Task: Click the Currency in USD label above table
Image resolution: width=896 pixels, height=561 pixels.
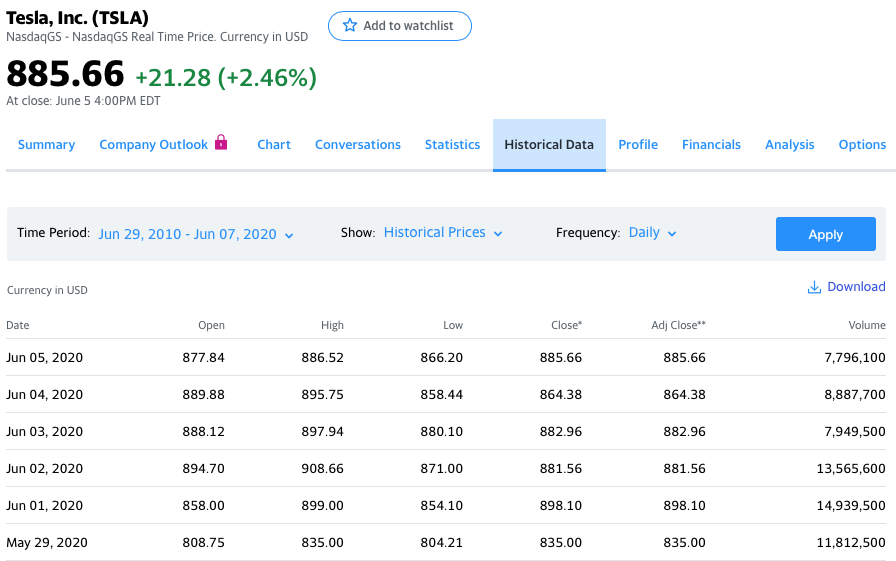Action: click(47, 290)
